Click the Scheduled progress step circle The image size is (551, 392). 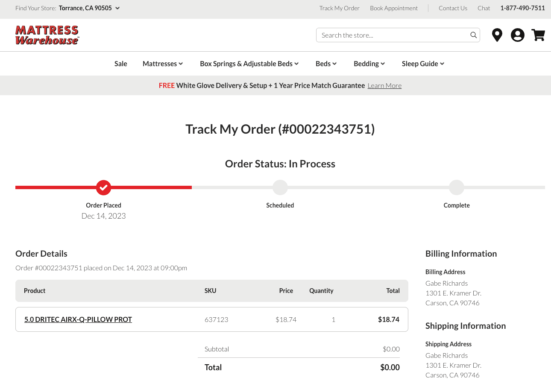pos(280,187)
